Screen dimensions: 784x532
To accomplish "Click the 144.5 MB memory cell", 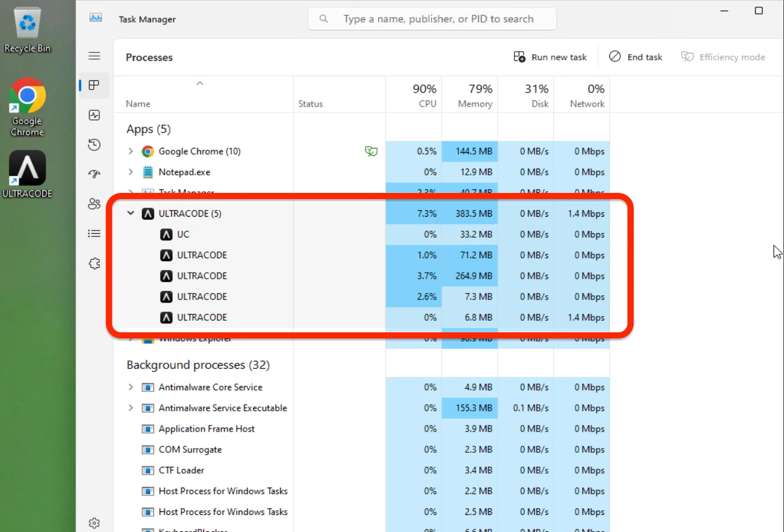I will (x=469, y=152).
